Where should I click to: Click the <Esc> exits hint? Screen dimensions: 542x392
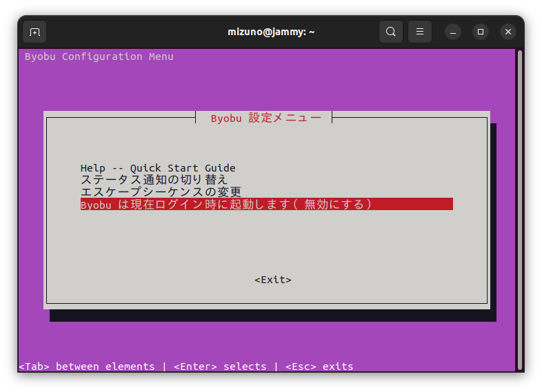tap(319, 367)
